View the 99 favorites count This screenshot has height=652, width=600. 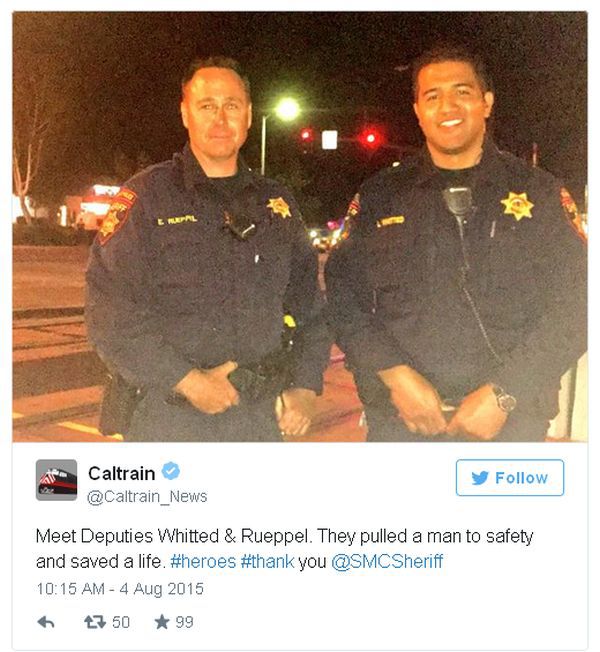click(x=184, y=622)
